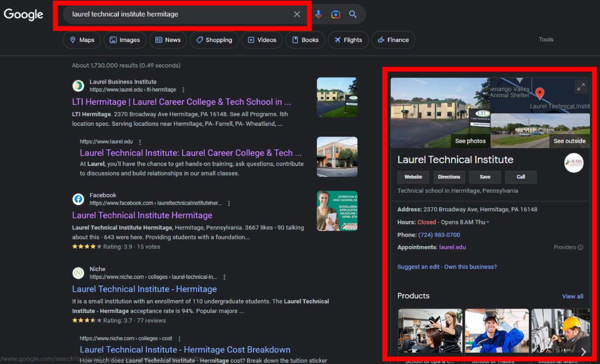Screen dimensions: 600x364
Task: Switch to the Videos tab
Action: pos(262,40)
